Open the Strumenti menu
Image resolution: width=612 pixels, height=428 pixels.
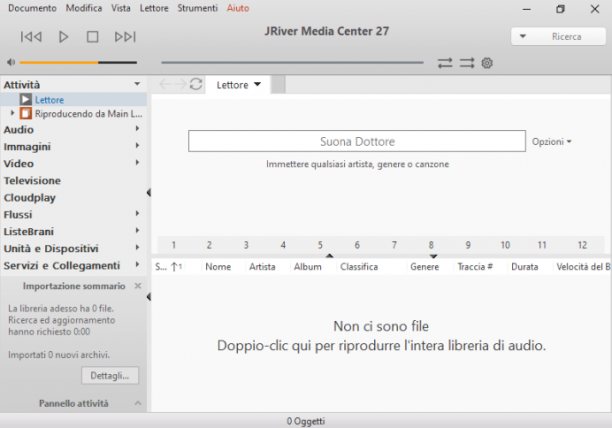point(197,8)
